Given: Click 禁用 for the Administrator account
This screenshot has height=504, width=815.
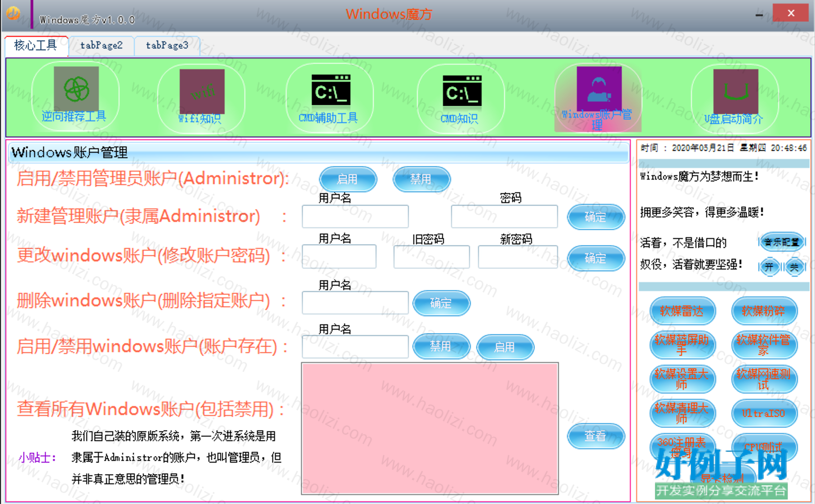Looking at the screenshot, I should pos(421,179).
